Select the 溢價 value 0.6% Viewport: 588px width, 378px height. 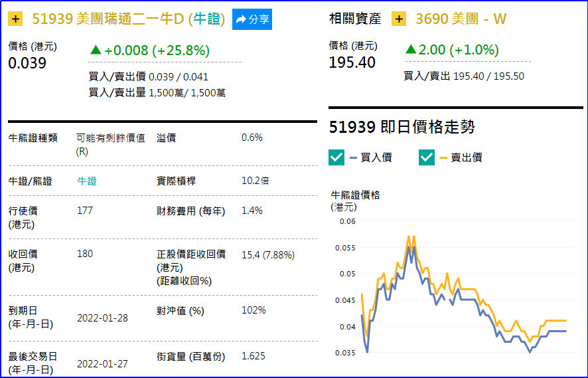[252, 138]
